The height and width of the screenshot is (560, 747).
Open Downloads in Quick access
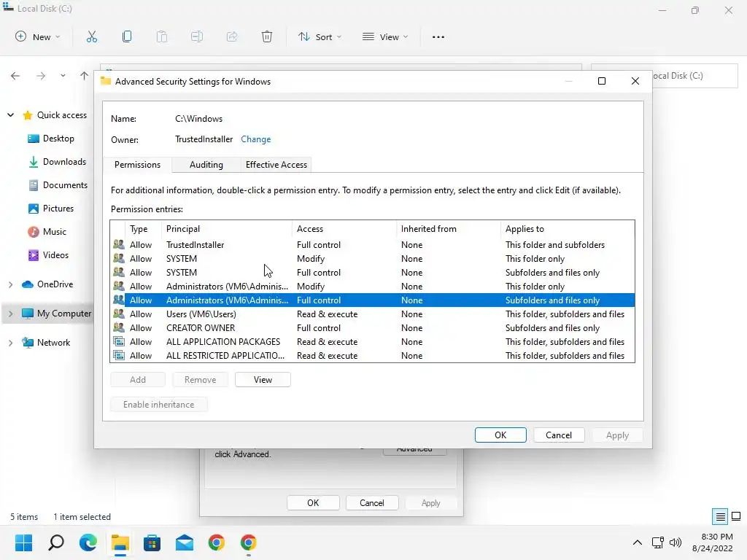click(x=57, y=162)
